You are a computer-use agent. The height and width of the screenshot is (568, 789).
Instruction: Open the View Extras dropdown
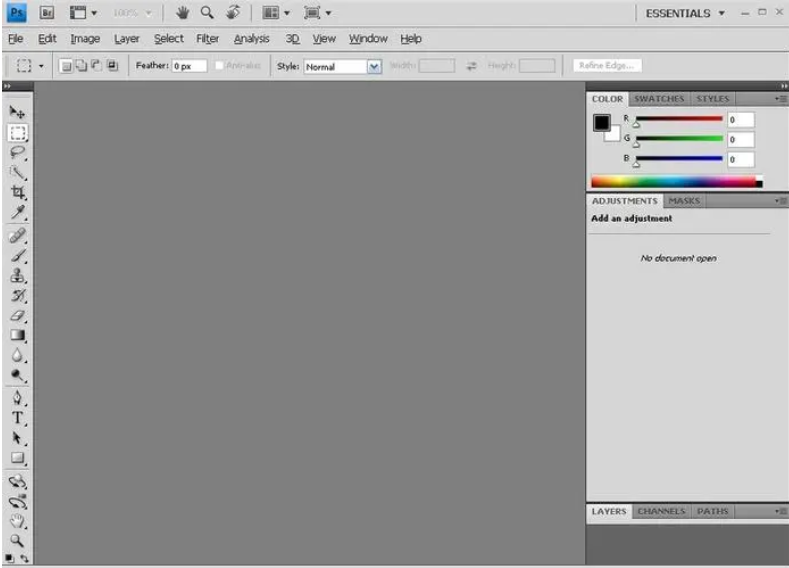[x=83, y=13]
